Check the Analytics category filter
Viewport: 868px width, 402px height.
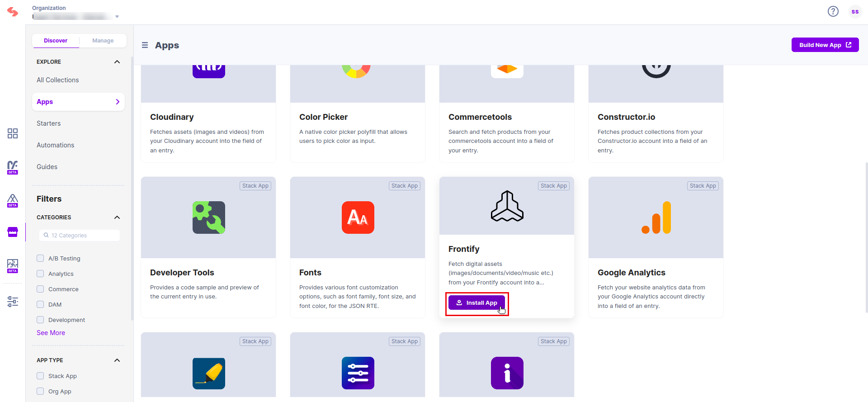pos(40,274)
